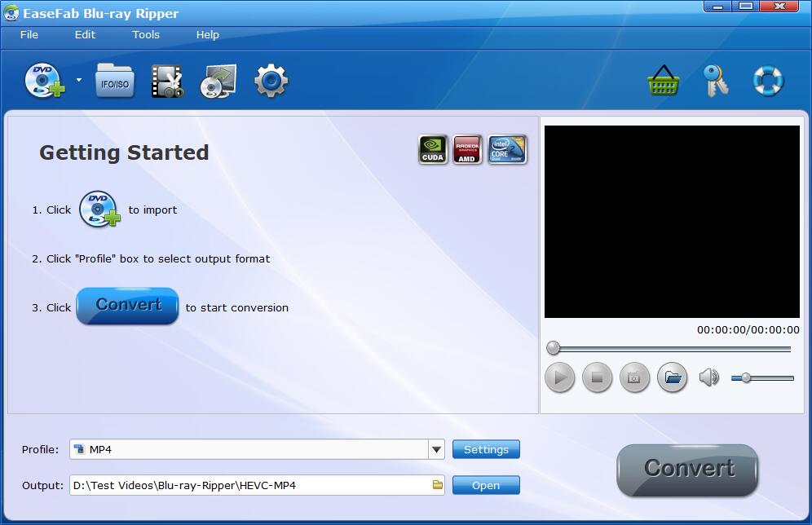Open the Tools menu

pyautogui.click(x=145, y=35)
